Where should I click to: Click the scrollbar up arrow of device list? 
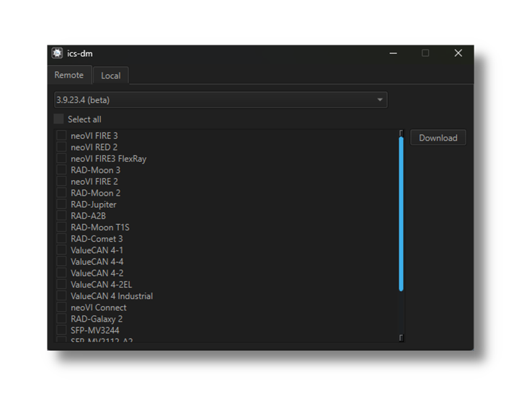401,133
